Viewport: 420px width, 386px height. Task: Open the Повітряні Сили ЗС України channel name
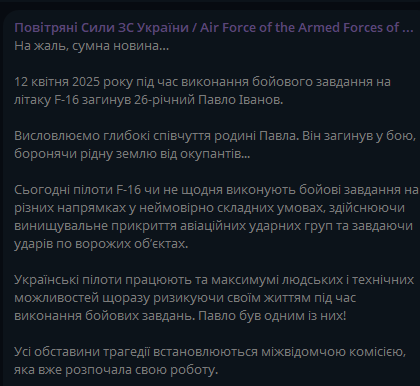[101, 28]
